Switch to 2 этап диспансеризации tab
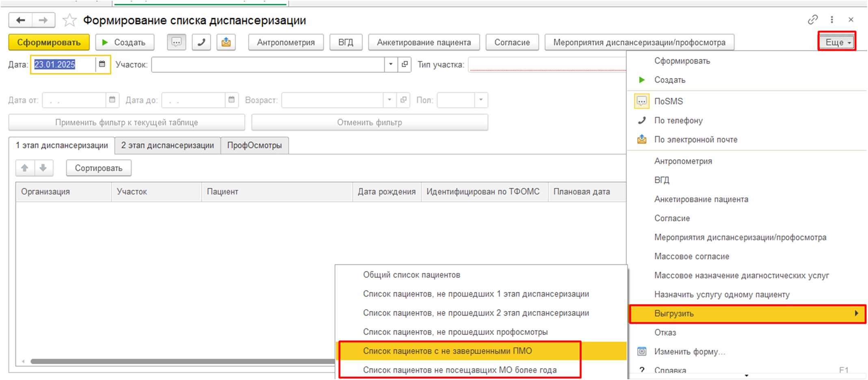 pyautogui.click(x=167, y=145)
